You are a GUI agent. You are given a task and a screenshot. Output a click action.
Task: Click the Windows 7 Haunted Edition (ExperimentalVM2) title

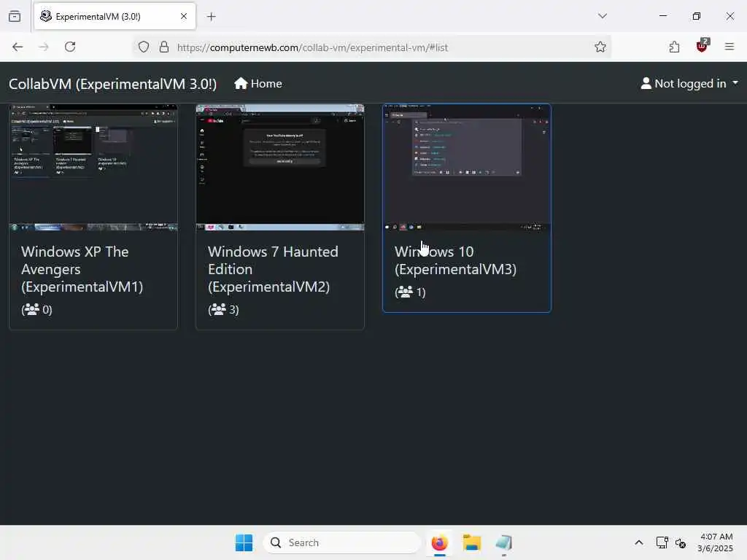coord(273,269)
